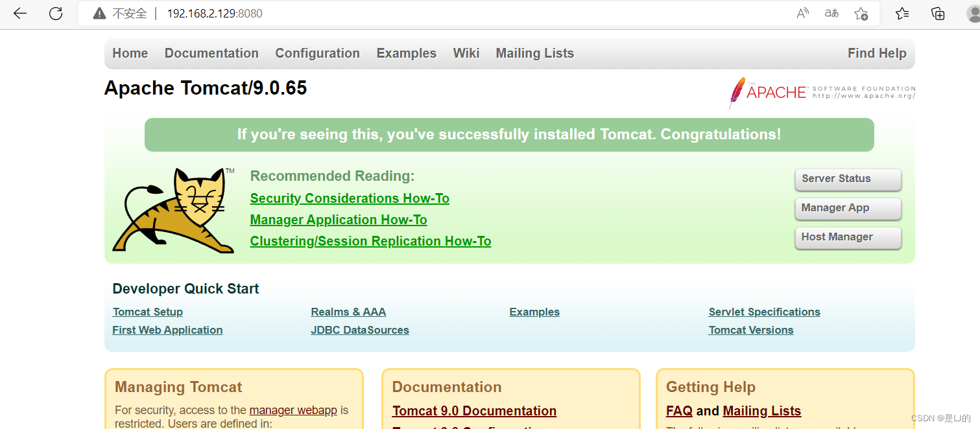Open the browser profile avatar
Image resolution: width=980 pixels, height=429 pixels.
click(973, 14)
